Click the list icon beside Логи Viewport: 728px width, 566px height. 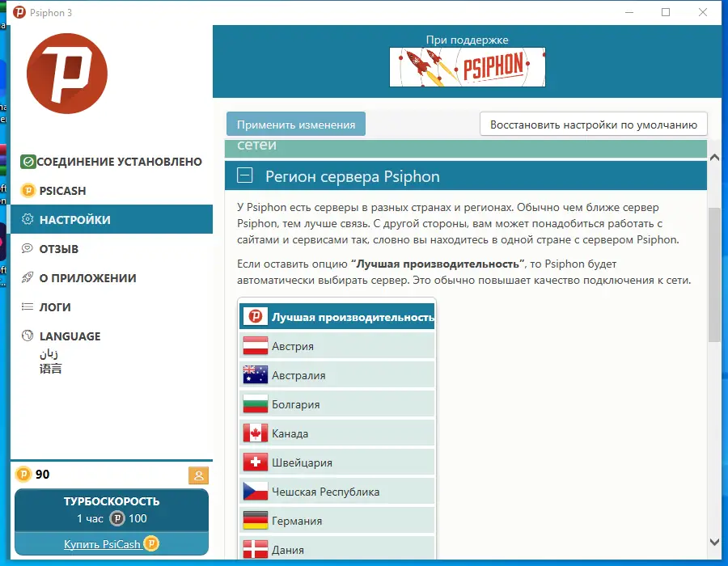[28, 306]
